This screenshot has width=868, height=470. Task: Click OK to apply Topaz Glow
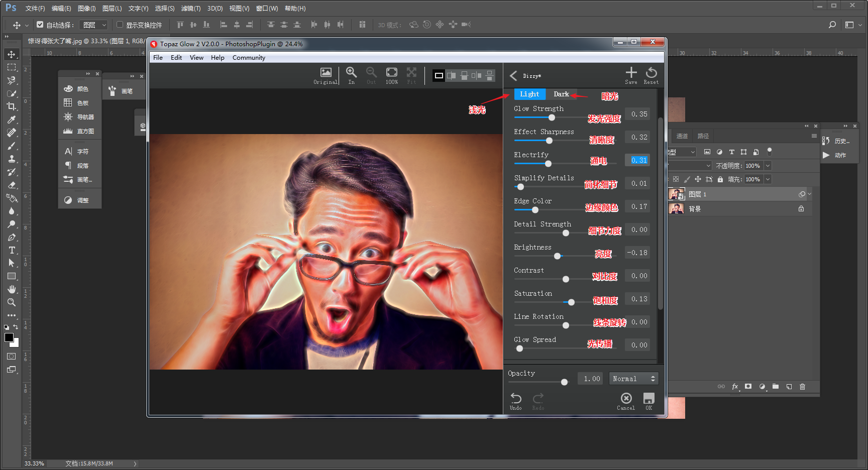coord(649,401)
